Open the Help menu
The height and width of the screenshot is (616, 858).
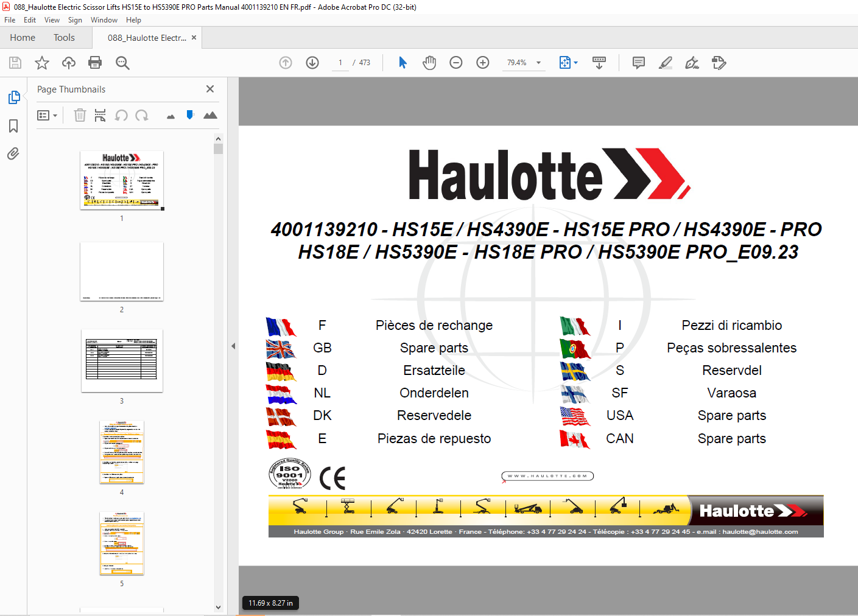(x=133, y=20)
